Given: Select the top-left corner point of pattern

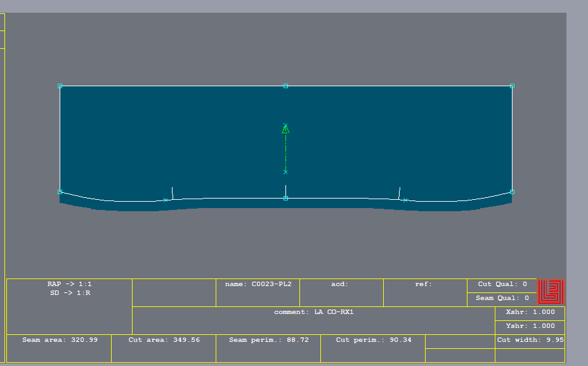Looking at the screenshot, I should point(60,86).
